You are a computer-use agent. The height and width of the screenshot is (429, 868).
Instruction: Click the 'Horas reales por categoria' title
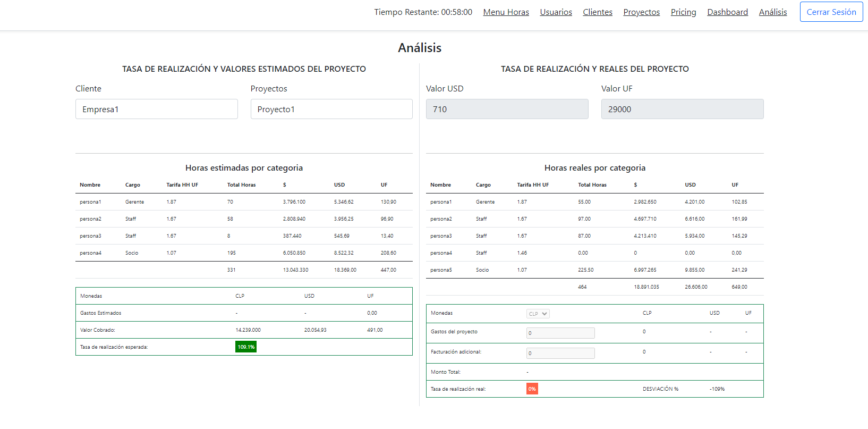[x=594, y=167]
